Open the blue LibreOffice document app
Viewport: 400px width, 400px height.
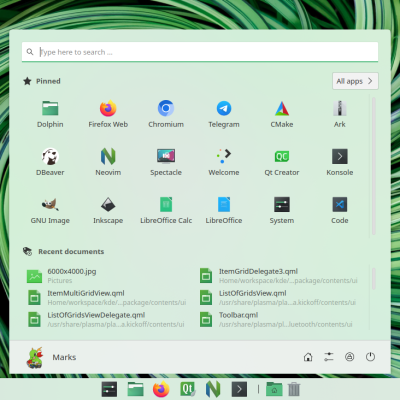pos(224,210)
